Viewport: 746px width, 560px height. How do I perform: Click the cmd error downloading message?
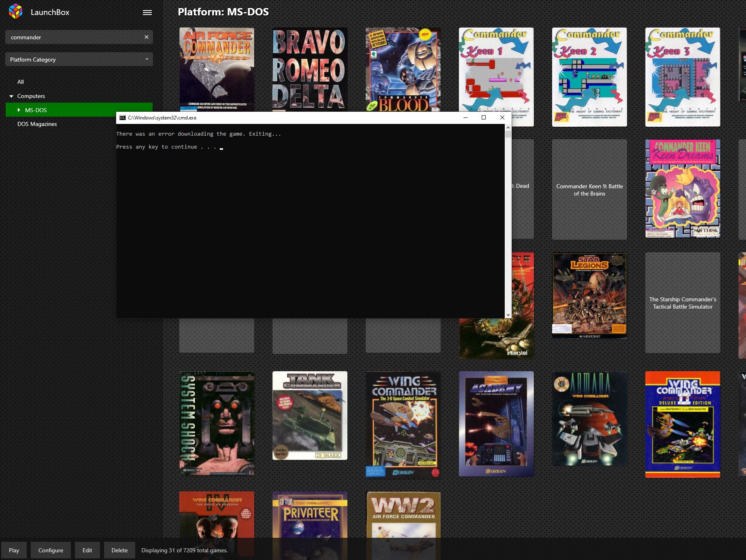[198, 134]
